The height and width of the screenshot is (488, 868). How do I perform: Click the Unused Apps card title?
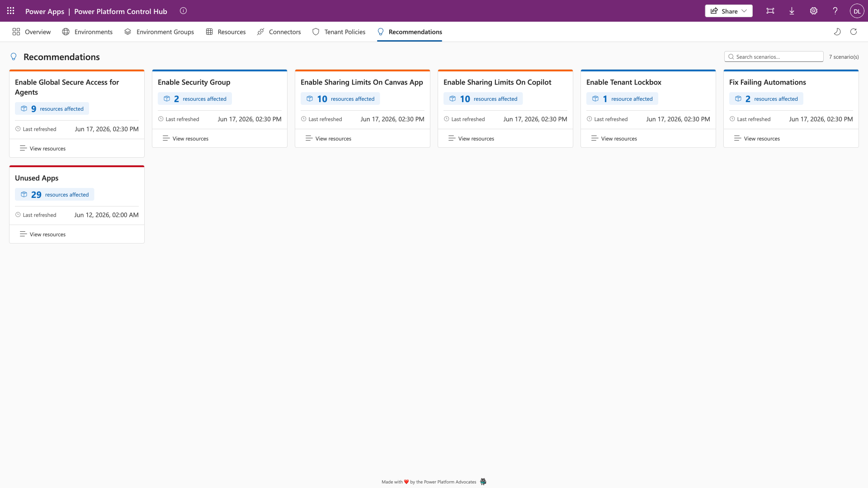tap(37, 178)
